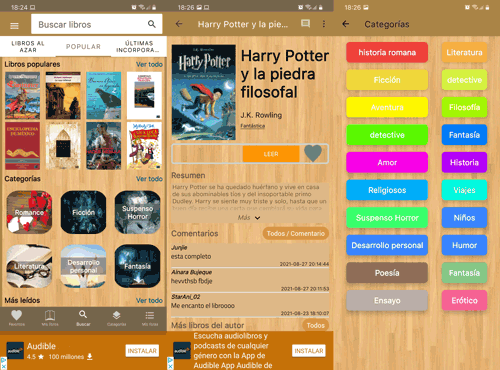Focus the Buscar libros search field

tap(97, 24)
